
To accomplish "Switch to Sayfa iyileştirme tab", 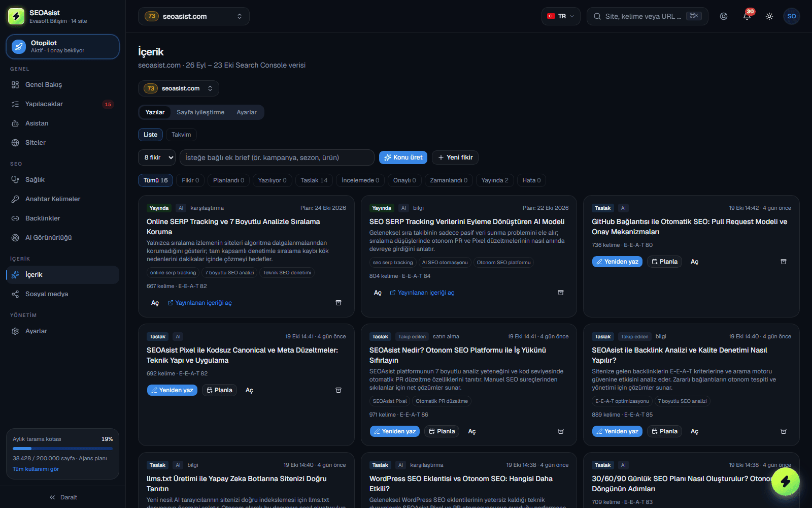I will pyautogui.click(x=200, y=112).
